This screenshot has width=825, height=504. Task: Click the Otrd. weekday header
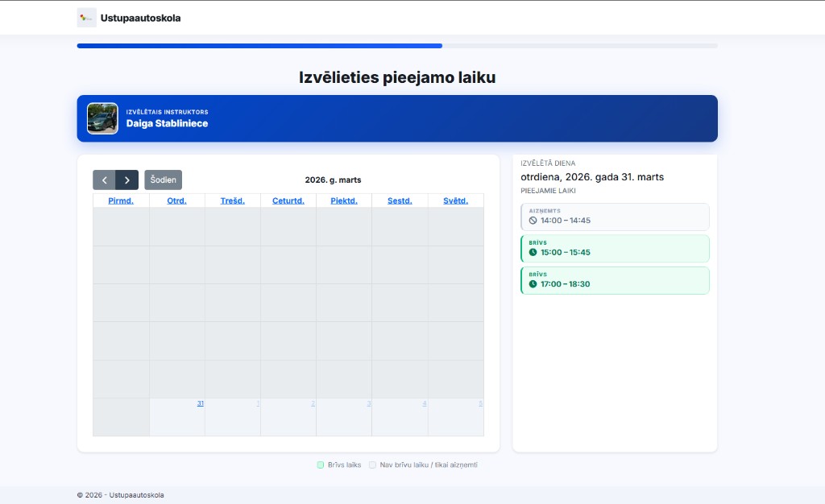(x=176, y=200)
